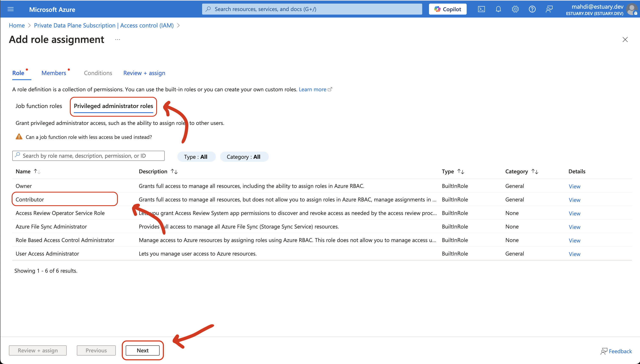Click the user account avatar

pos(632,9)
